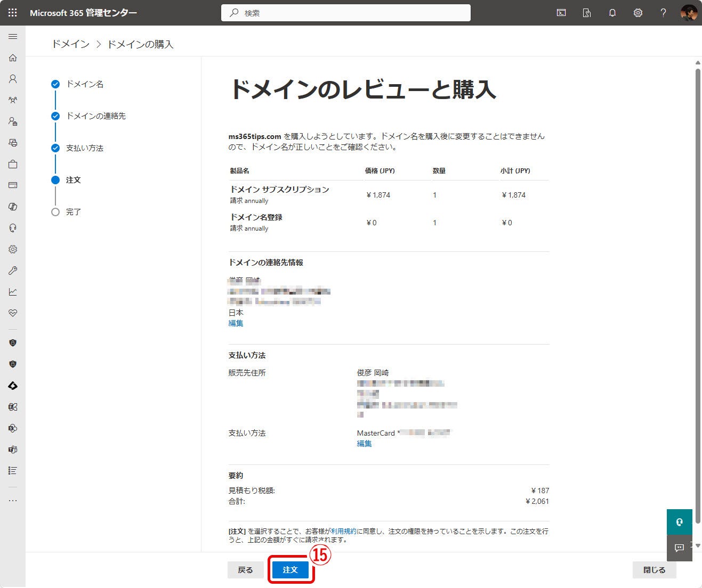Image resolution: width=702 pixels, height=588 pixels.
Task: Go to ドメイン breadcrumb link
Action: (70, 44)
